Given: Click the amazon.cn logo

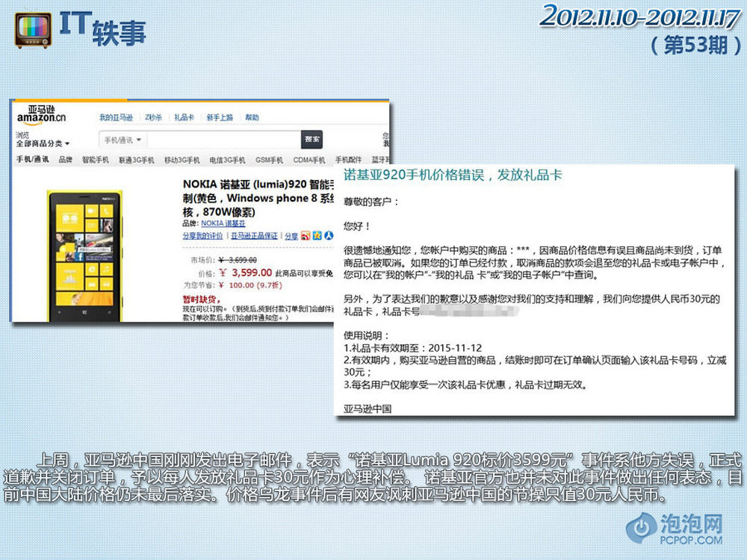Looking at the screenshot, I should point(41,113).
